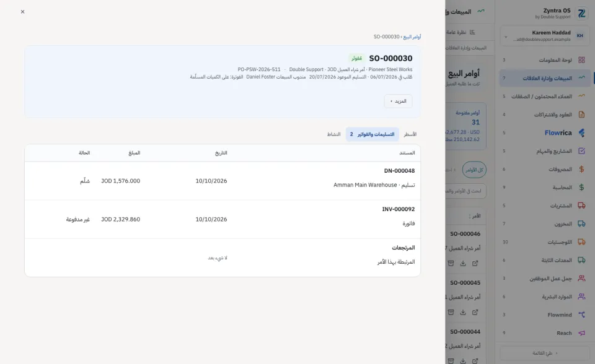Screen dimensions: 595x364
Task: Open SO-000046 in new window icon
Action: click(x=475, y=263)
